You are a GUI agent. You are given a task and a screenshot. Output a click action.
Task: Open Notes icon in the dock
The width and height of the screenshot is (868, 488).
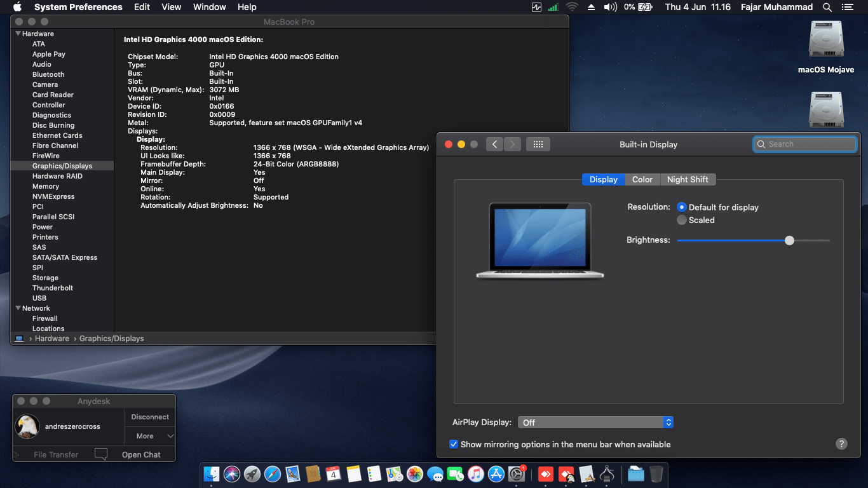pos(354,474)
